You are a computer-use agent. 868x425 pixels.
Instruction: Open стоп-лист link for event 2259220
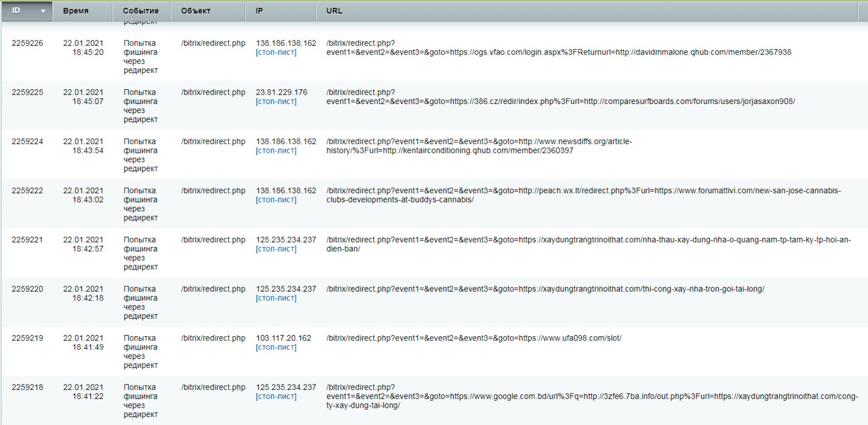[276, 298]
